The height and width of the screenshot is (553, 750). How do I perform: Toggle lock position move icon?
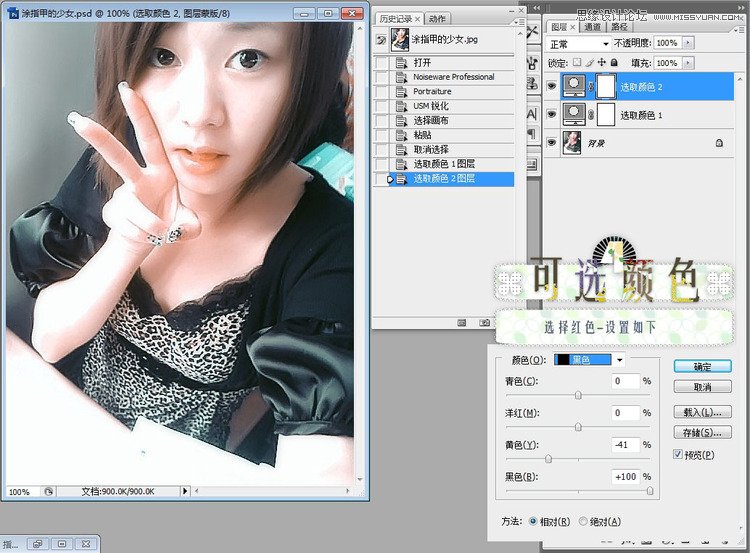pos(602,62)
